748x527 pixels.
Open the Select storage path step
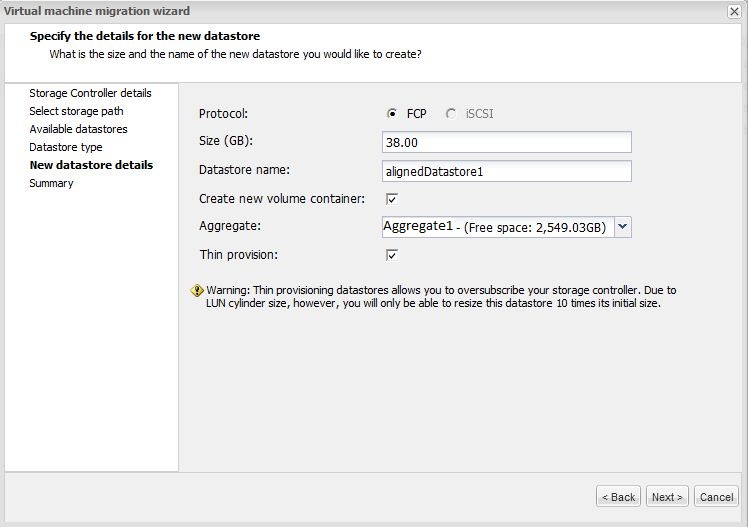pyautogui.click(x=76, y=111)
